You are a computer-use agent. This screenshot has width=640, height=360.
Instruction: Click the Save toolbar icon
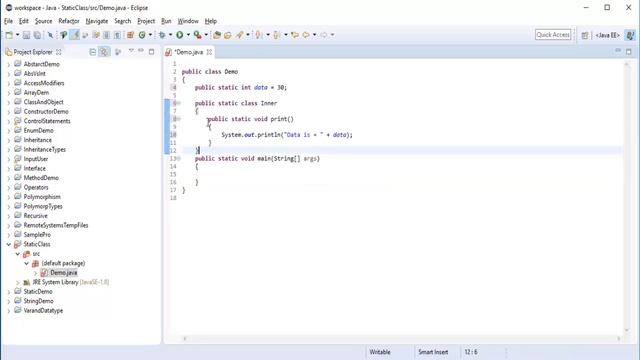[27, 35]
